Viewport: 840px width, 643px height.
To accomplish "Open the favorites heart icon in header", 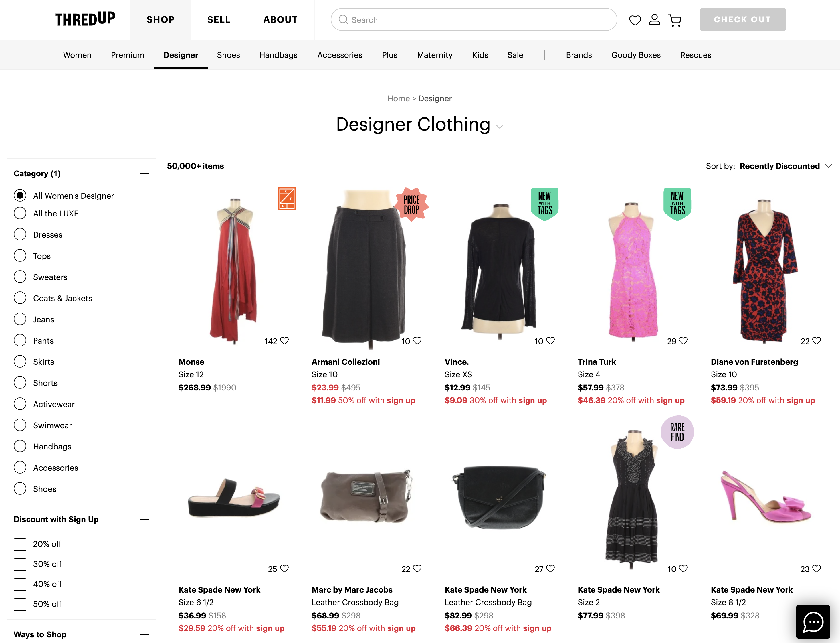I will coord(635,20).
